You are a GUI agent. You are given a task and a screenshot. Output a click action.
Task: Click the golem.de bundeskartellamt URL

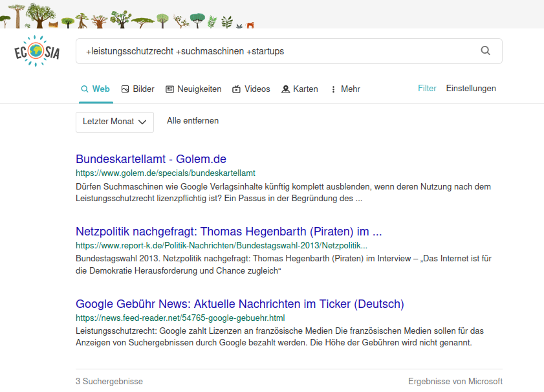tap(166, 173)
